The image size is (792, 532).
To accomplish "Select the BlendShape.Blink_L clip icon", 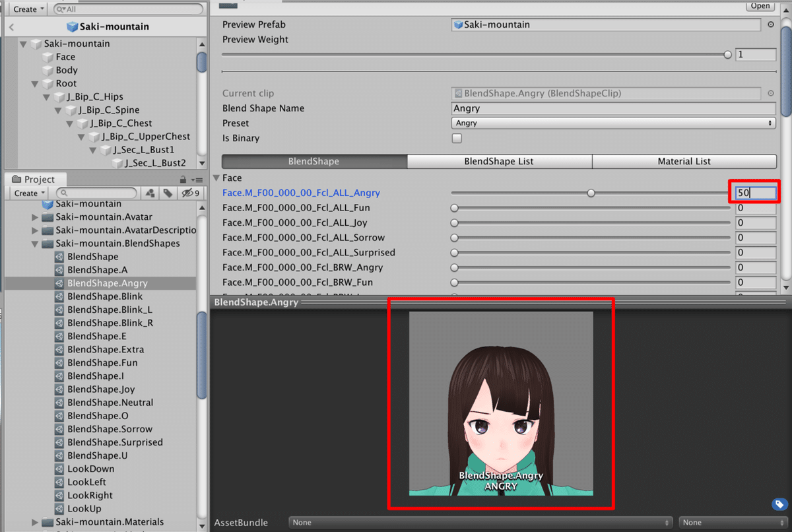I will click(59, 310).
